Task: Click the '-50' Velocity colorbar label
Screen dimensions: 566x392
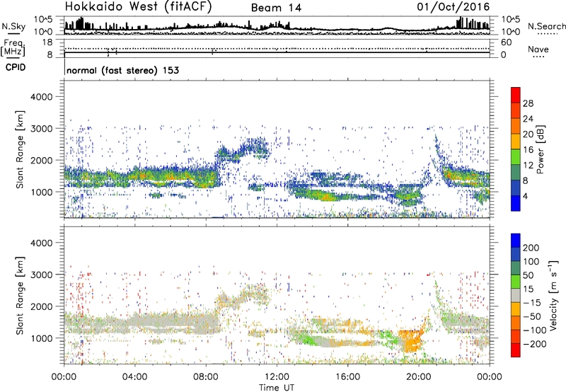Action: tap(532, 316)
